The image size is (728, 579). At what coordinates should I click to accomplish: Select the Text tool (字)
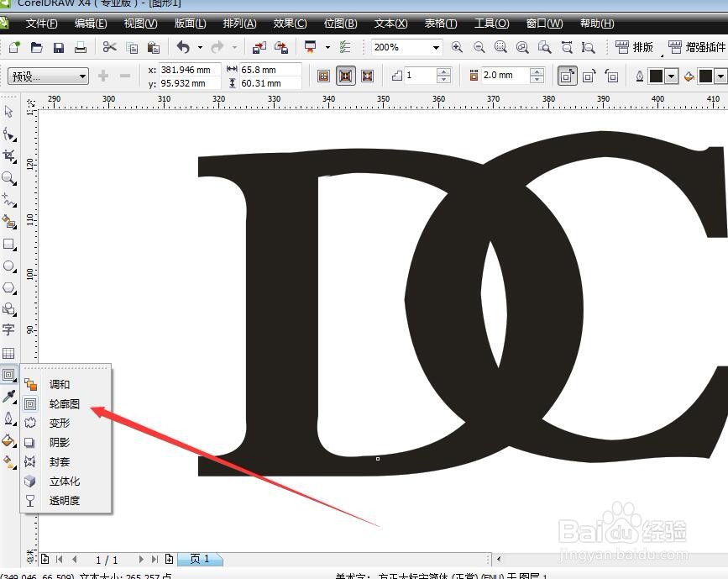(x=8, y=330)
